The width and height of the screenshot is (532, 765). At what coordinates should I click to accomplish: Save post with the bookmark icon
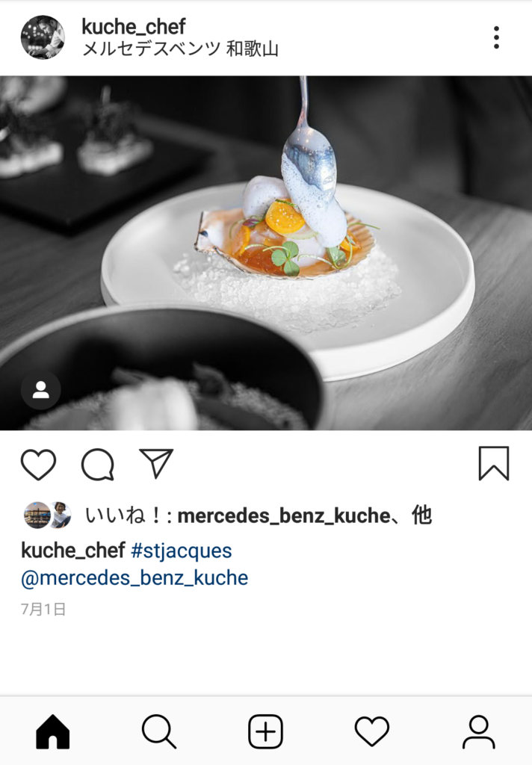pyautogui.click(x=494, y=463)
